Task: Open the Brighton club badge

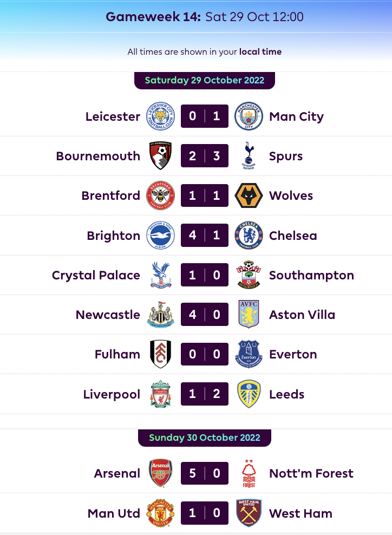Action: (x=160, y=235)
